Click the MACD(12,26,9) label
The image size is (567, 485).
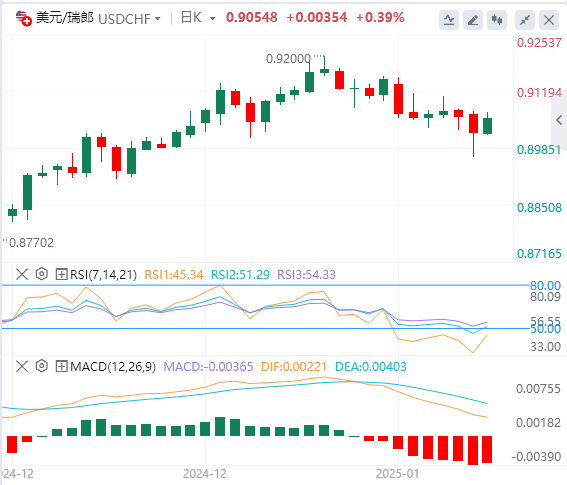point(113,367)
